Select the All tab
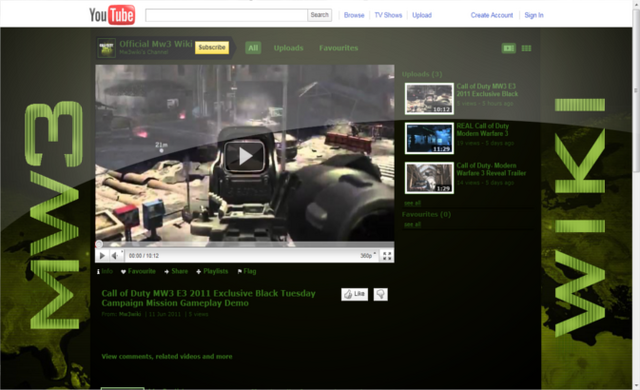 coord(253,48)
